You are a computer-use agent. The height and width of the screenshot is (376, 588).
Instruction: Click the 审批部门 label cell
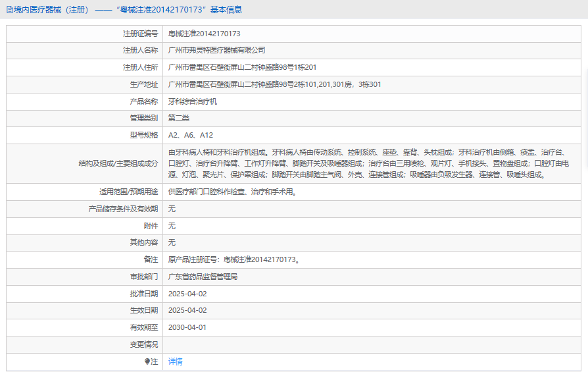[x=85, y=277]
